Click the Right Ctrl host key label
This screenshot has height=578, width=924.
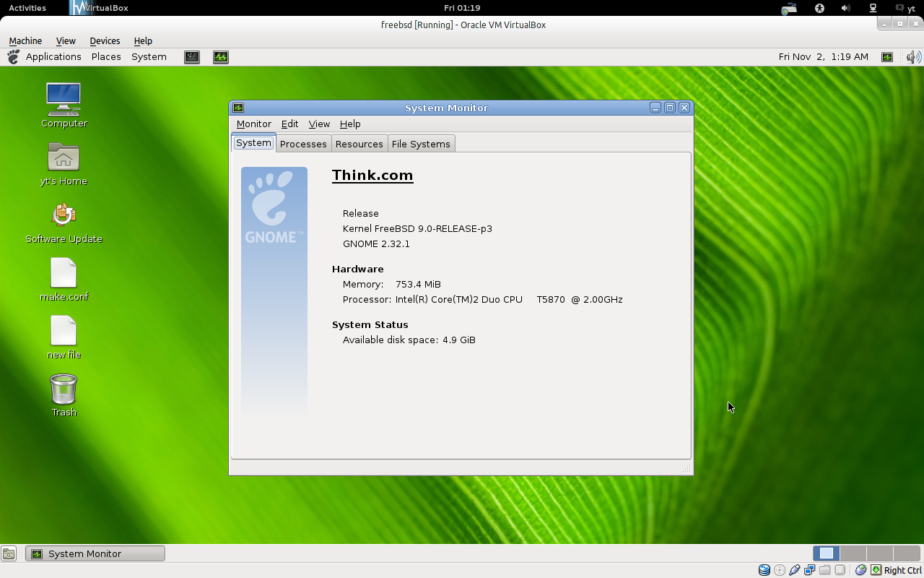pyautogui.click(x=902, y=570)
